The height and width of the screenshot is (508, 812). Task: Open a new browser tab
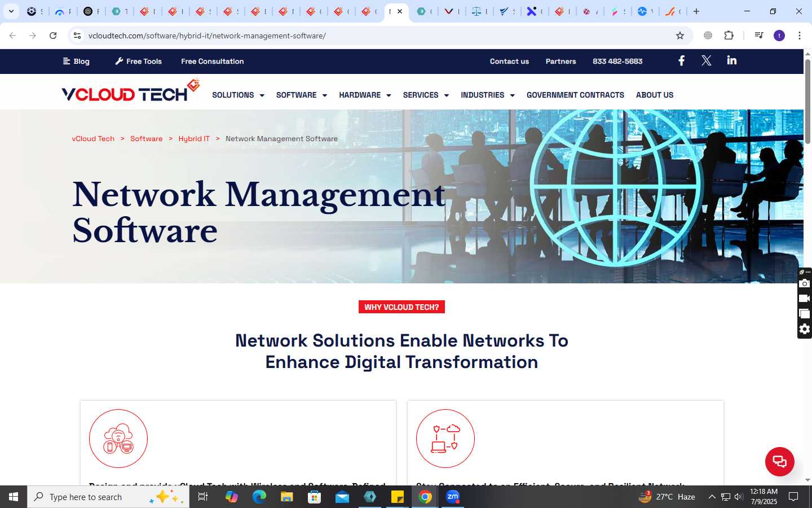click(x=696, y=11)
